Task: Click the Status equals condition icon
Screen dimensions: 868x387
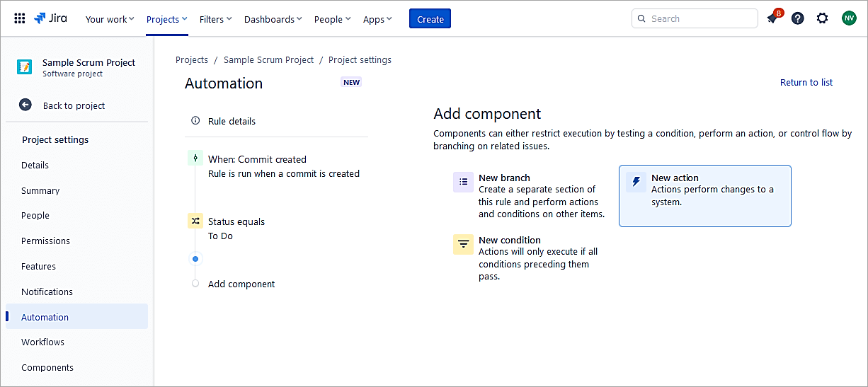Action: pyautogui.click(x=195, y=221)
